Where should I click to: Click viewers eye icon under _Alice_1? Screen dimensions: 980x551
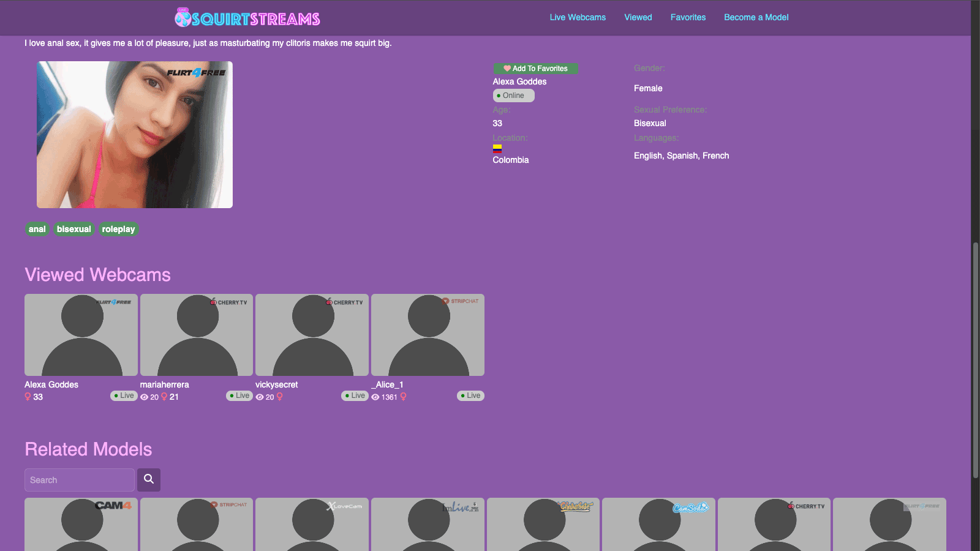pos(375,397)
